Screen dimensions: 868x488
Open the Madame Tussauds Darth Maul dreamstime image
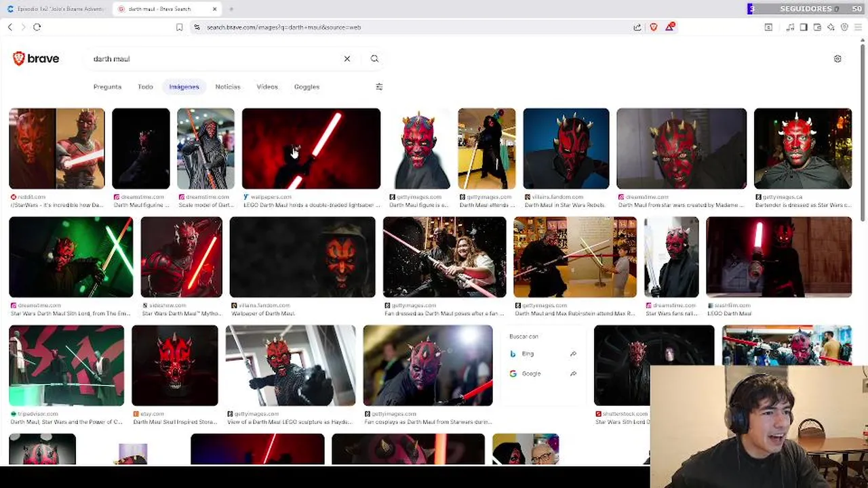pos(682,148)
